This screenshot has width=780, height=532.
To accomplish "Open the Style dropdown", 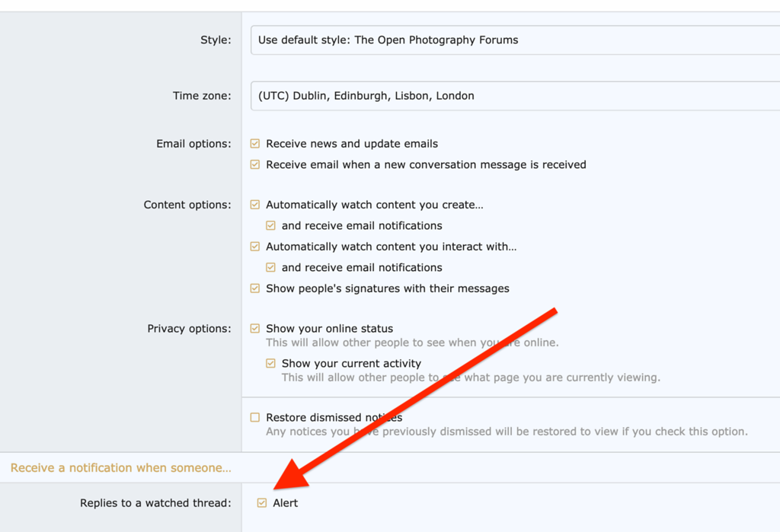I will [x=514, y=40].
